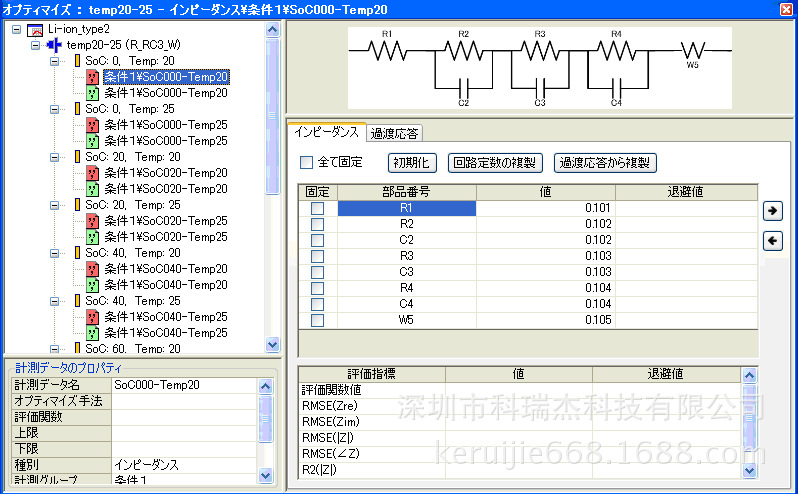Click the yellow icon beside SoC: 40, Temp: 25
The height and width of the screenshot is (494, 798).
77,301
